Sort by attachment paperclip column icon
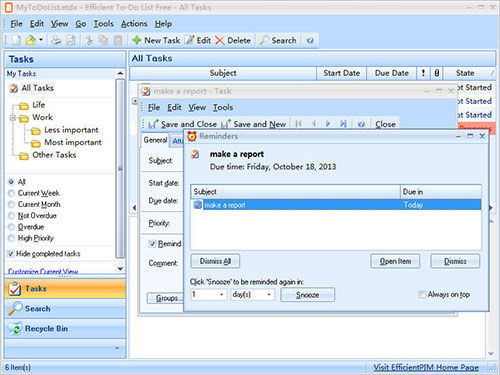The width and height of the screenshot is (500, 375). click(437, 73)
